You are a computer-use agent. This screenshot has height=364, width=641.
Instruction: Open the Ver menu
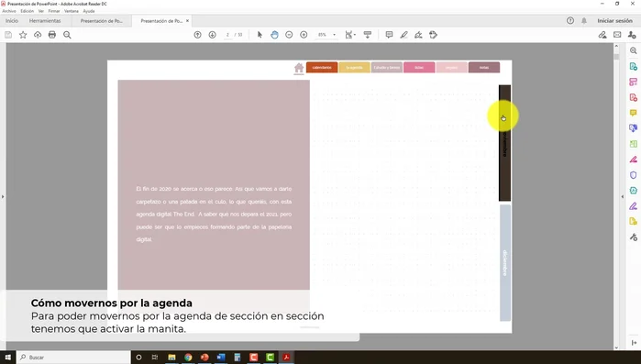pos(41,11)
